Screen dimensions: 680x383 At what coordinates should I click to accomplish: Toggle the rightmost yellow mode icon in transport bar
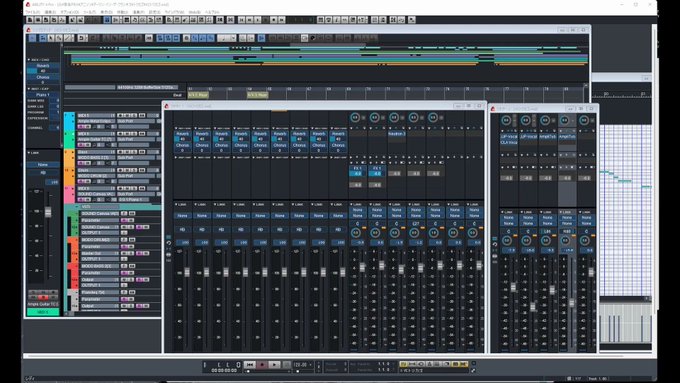[x=464, y=364]
